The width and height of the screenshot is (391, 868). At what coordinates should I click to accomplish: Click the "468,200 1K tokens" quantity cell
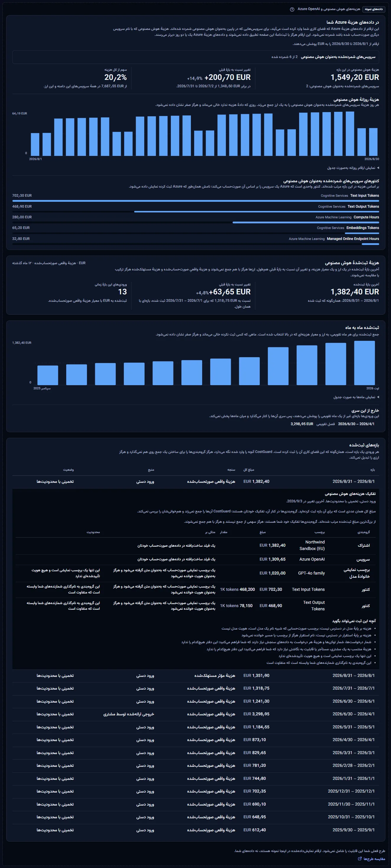[x=238, y=589]
